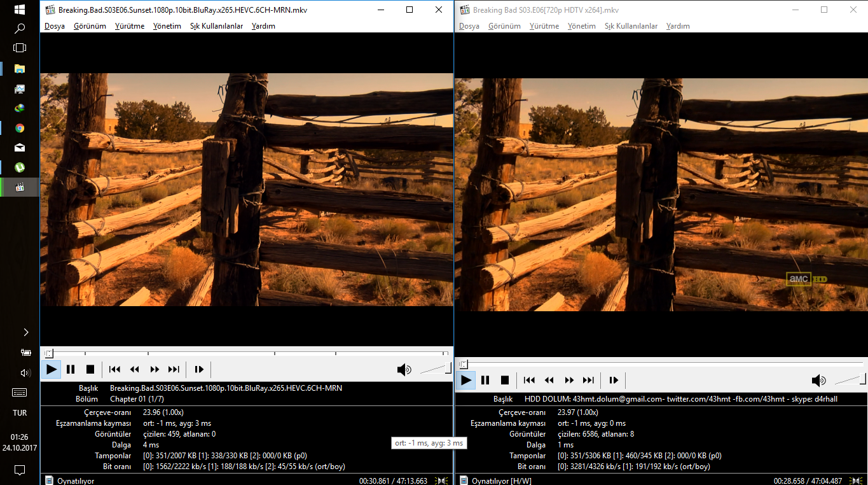Rewind in right player window

click(x=549, y=380)
